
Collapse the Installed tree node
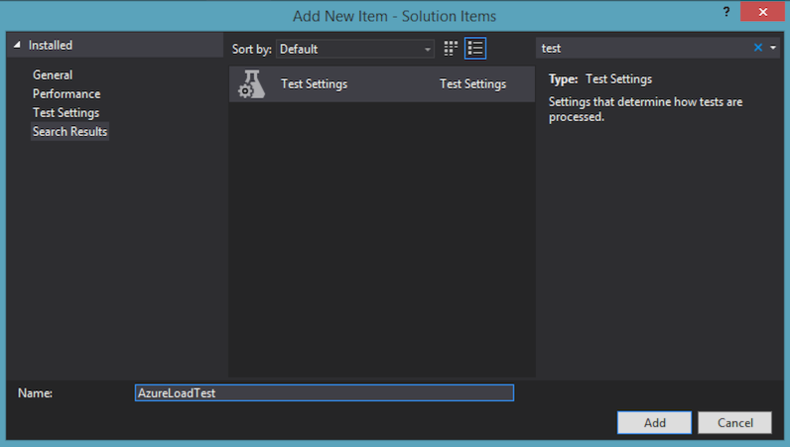17,46
